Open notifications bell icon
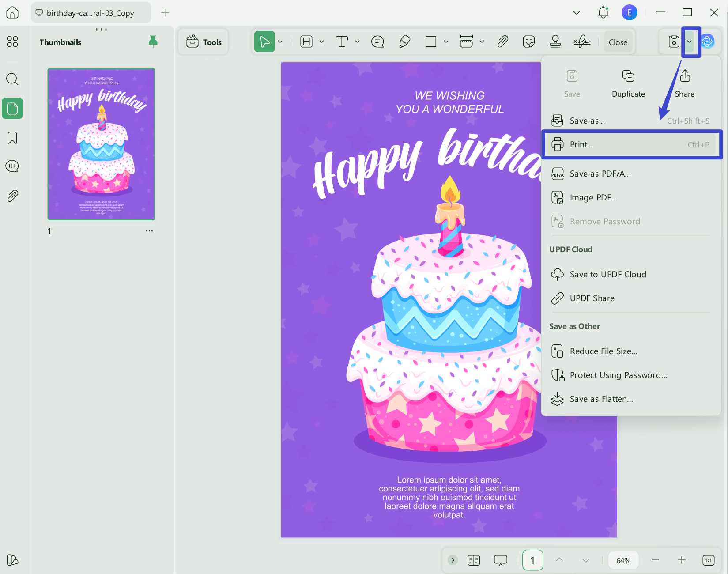 point(603,12)
